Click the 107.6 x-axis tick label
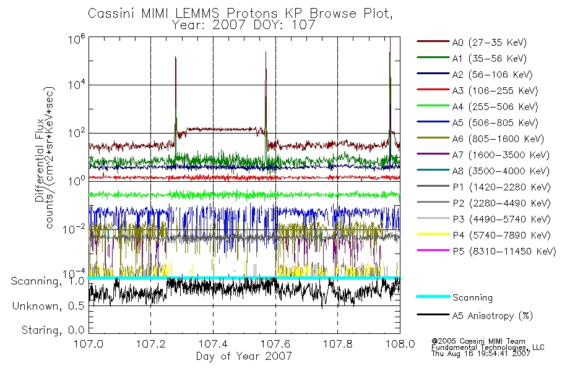 pyautogui.click(x=275, y=344)
